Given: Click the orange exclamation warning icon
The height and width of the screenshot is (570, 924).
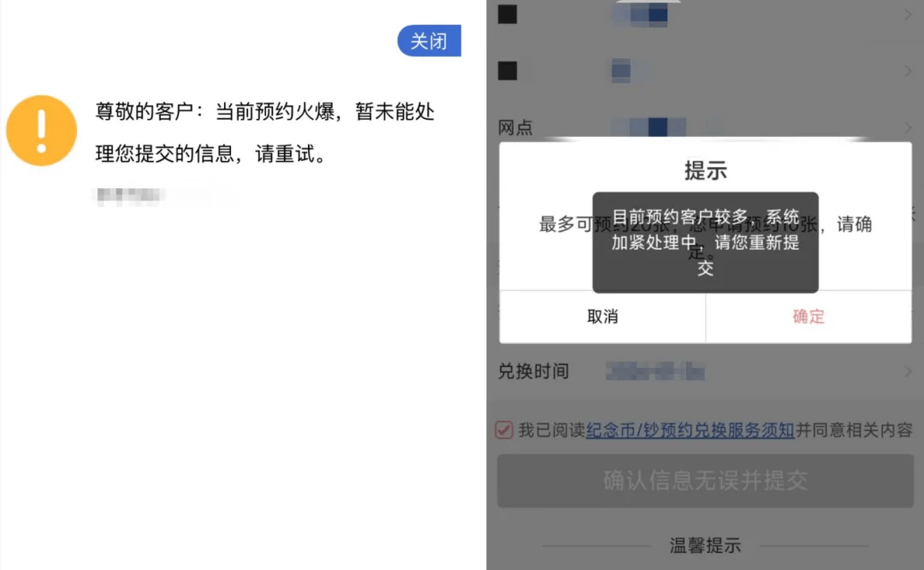Looking at the screenshot, I should 41,131.
